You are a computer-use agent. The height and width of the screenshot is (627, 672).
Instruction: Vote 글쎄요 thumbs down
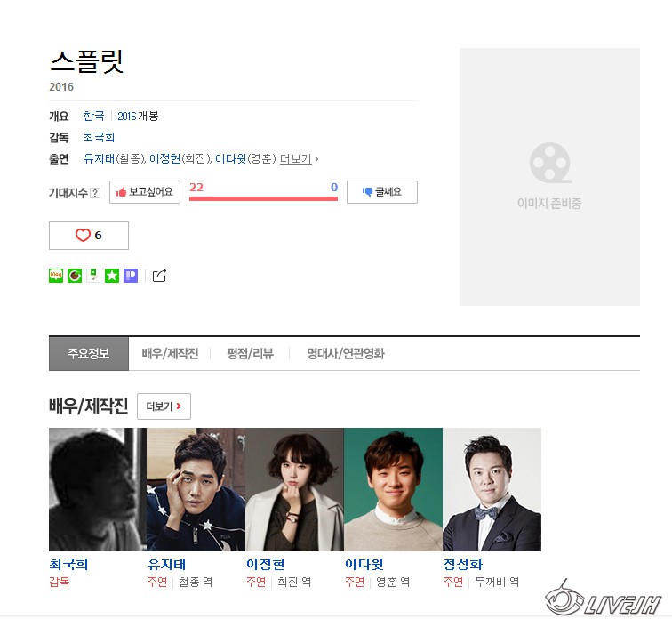click(x=382, y=192)
